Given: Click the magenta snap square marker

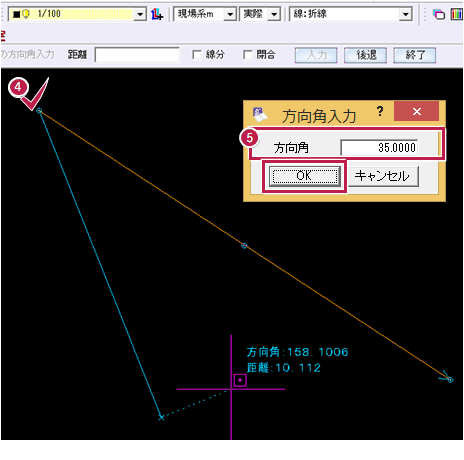Looking at the screenshot, I should click(x=240, y=380).
